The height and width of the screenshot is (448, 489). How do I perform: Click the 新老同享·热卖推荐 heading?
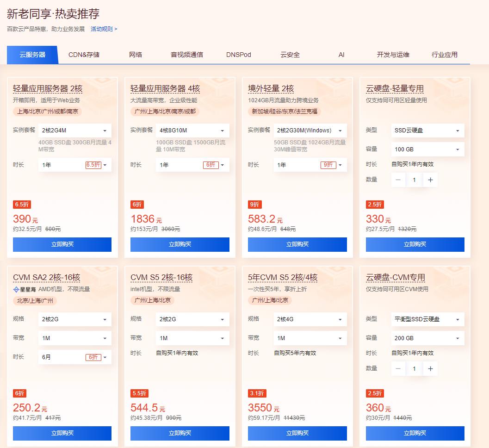(x=53, y=14)
